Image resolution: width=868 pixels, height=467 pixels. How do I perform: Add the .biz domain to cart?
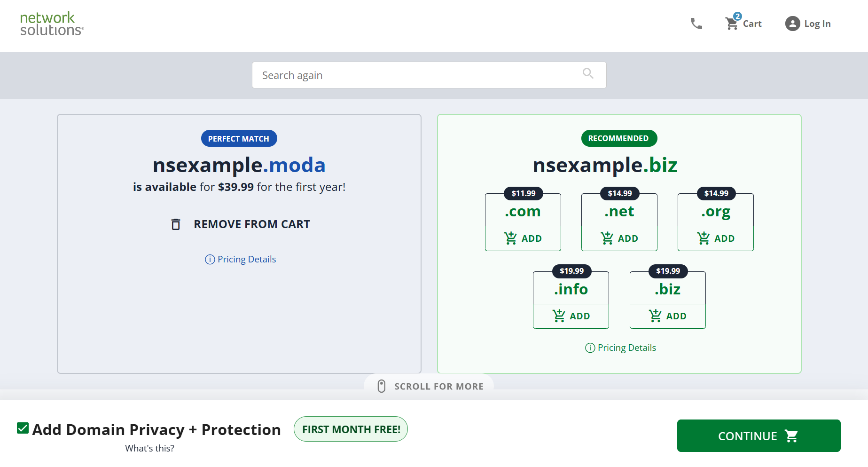(667, 316)
